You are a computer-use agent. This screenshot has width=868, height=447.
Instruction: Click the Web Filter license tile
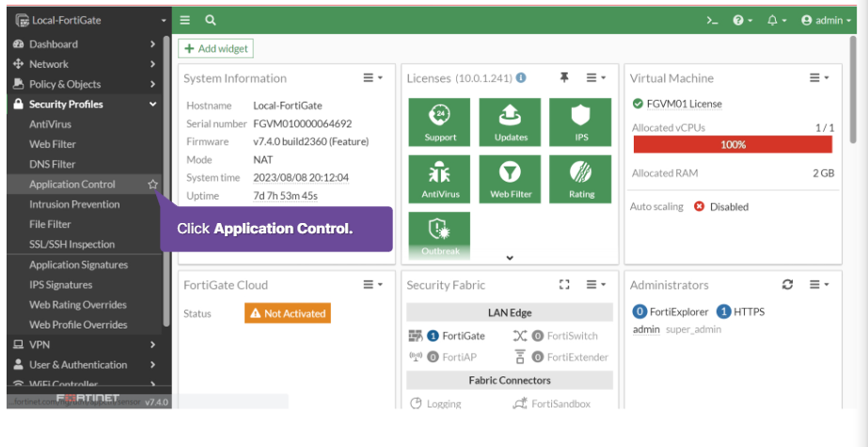coord(510,180)
